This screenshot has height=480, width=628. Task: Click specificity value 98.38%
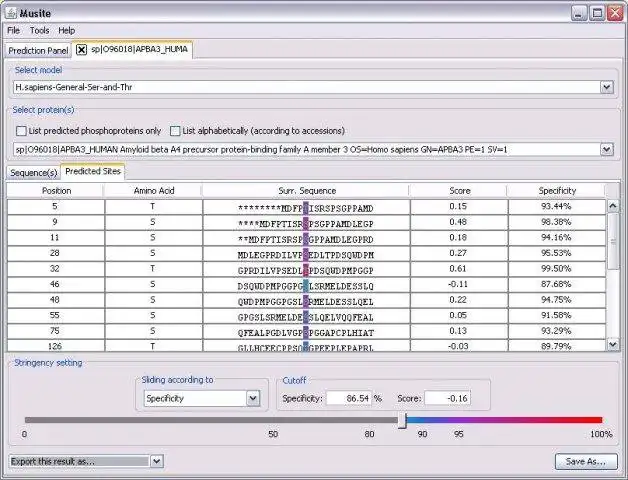tap(556, 222)
